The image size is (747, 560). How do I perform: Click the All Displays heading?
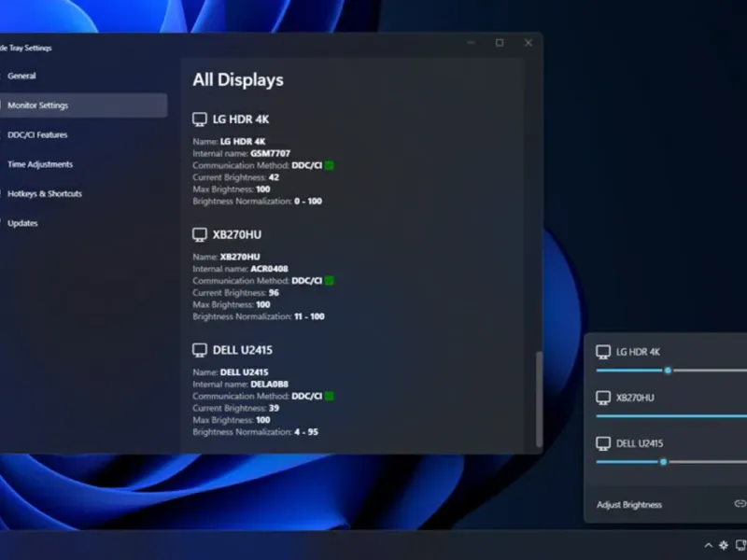click(x=238, y=80)
